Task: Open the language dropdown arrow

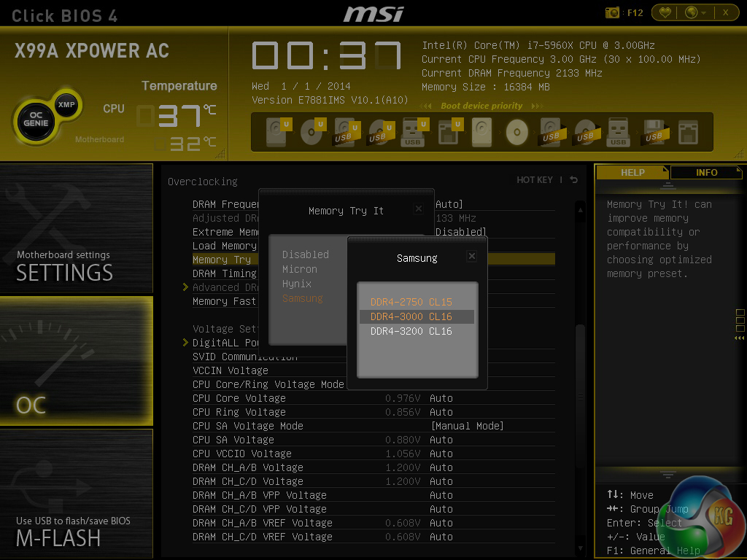Action: 704,13
